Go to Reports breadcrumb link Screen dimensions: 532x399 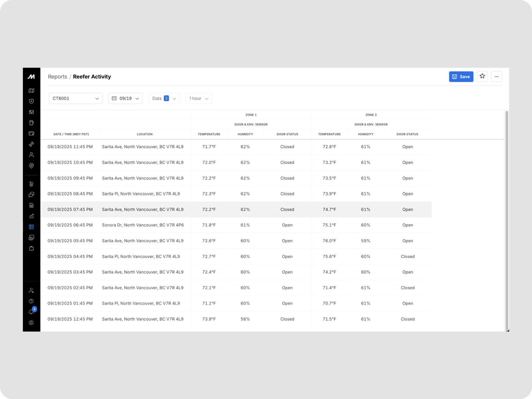(57, 76)
